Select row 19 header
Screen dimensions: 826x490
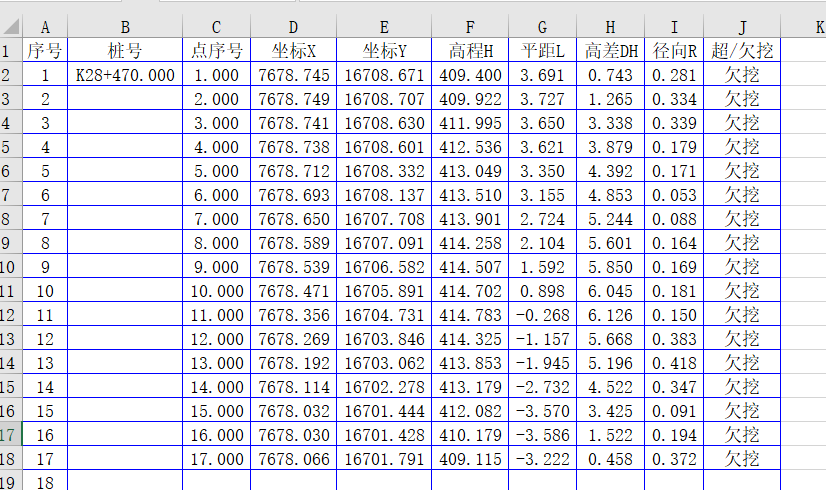coord(10,482)
